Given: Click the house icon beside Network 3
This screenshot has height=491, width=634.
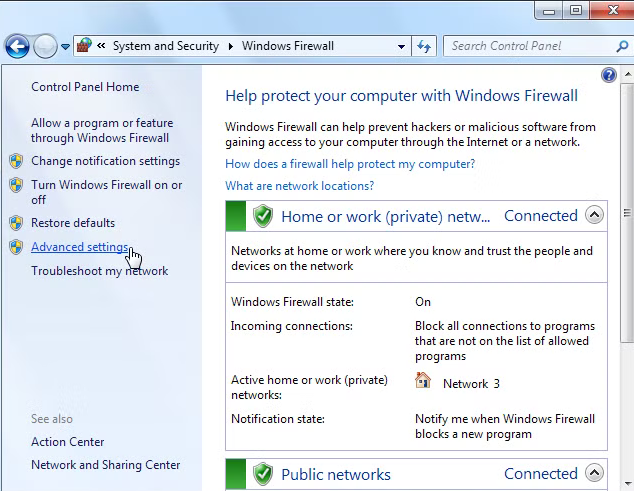Looking at the screenshot, I should tap(423, 381).
